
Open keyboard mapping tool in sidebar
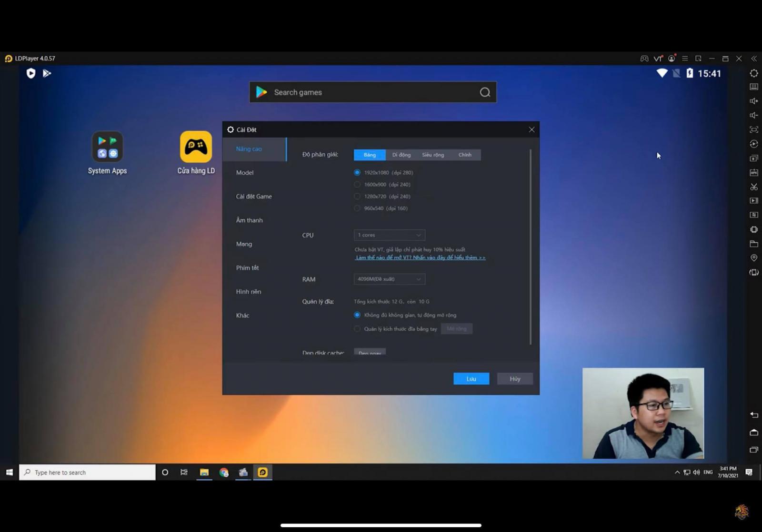(754, 87)
